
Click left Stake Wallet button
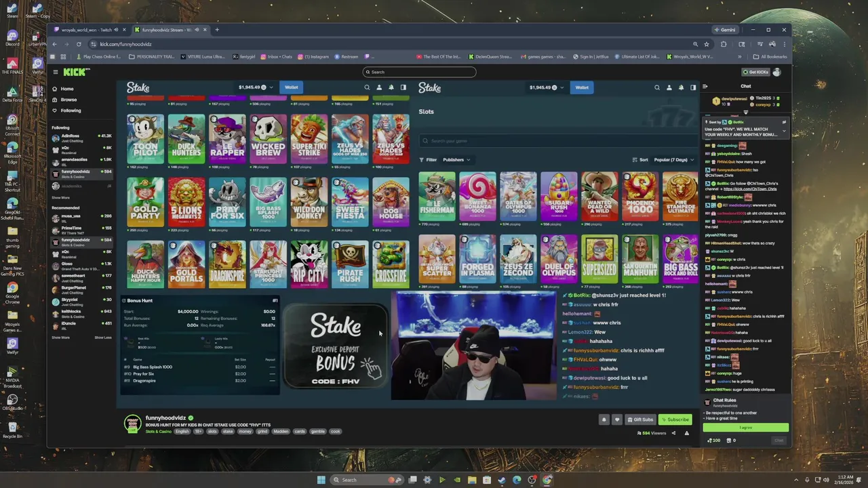[x=291, y=87]
